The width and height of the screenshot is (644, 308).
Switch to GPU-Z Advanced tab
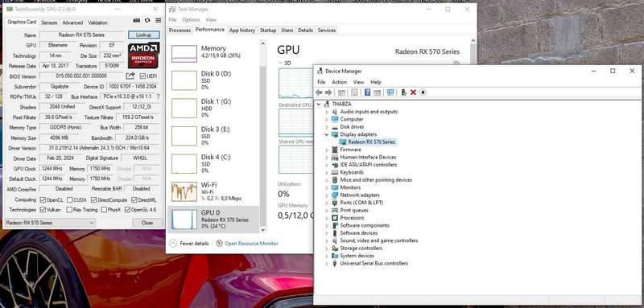72,23
